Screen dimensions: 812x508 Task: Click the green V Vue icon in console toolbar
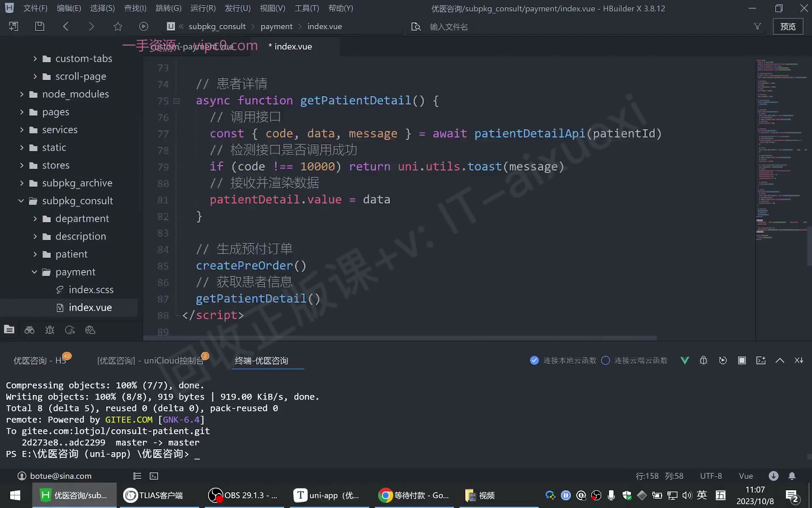click(685, 360)
